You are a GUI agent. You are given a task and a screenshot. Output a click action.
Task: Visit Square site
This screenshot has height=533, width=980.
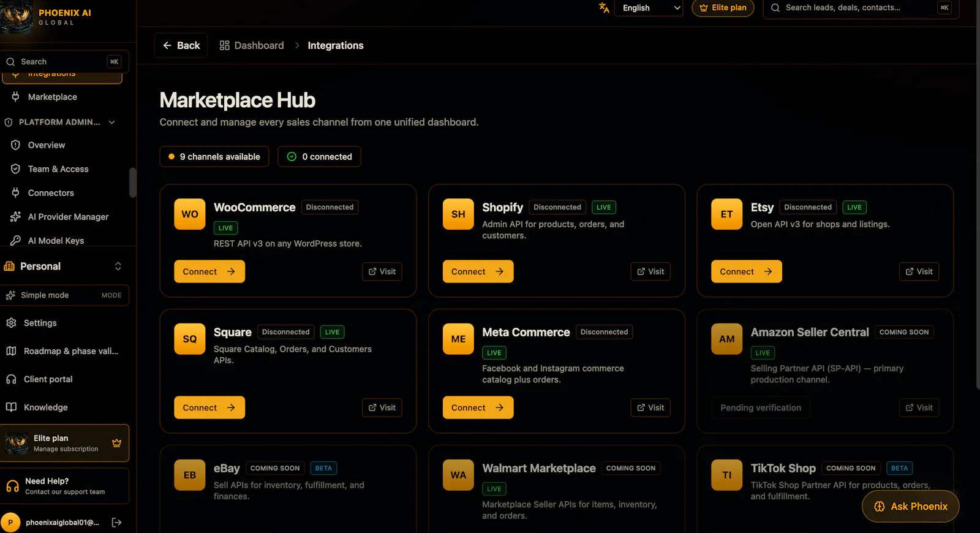pos(382,407)
